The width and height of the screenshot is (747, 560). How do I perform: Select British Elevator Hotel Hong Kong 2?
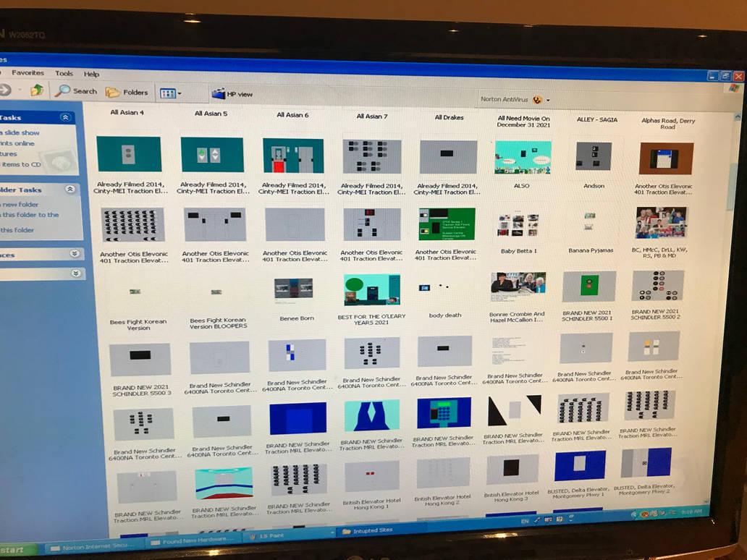(x=443, y=473)
